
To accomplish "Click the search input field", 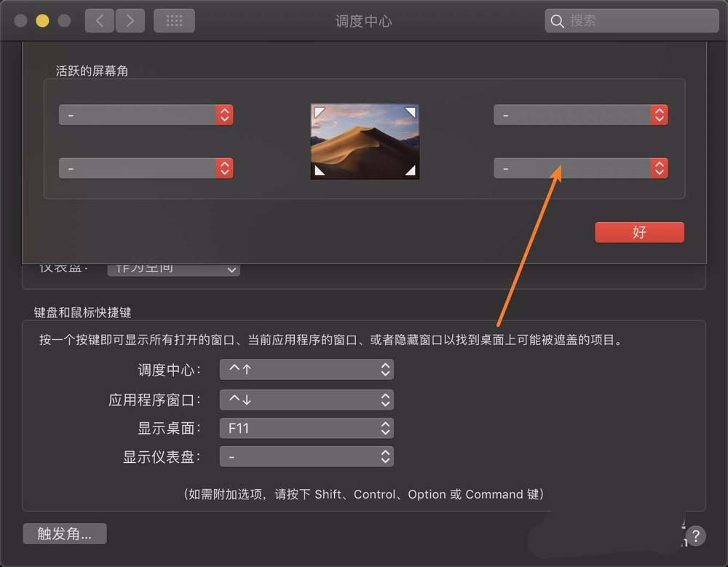I will (633, 21).
